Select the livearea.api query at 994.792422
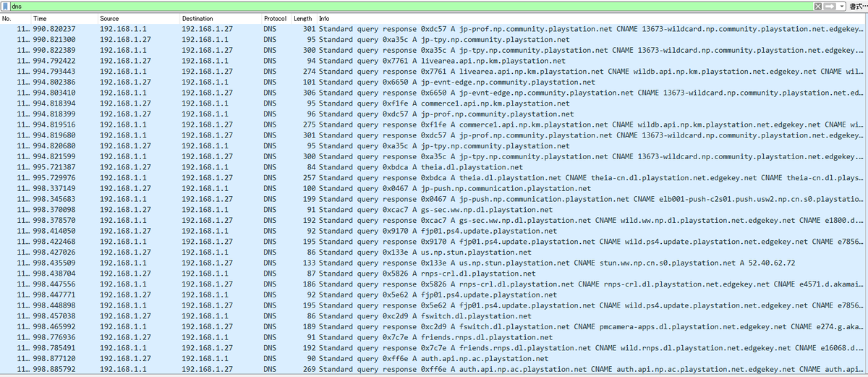This screenshot has width=868, height=377. click(x=431, y=61)
